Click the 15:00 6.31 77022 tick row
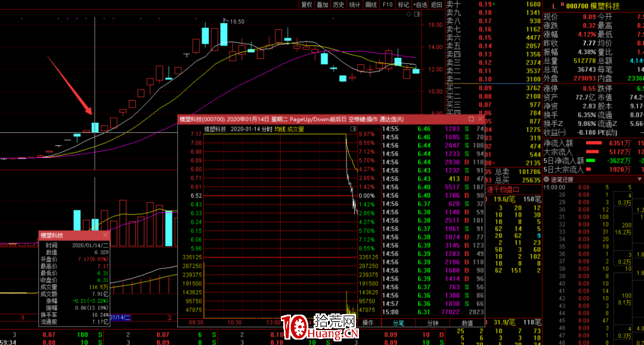 click(433, 312)
